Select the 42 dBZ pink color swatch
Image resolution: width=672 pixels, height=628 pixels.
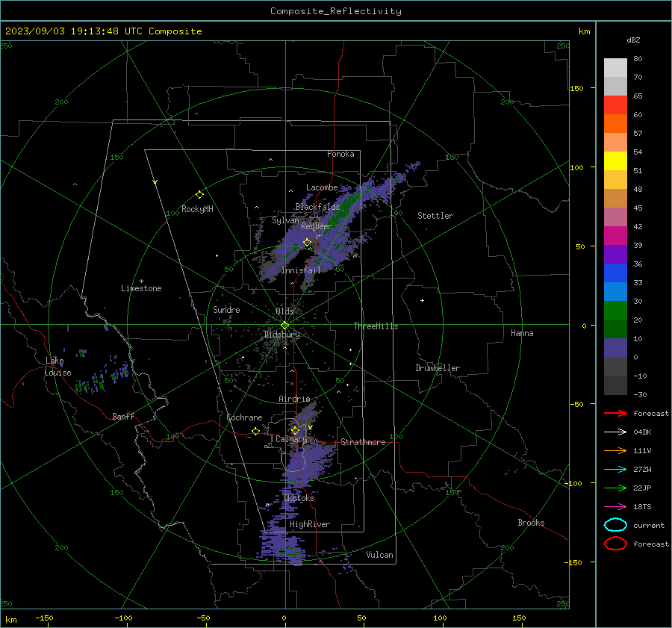(615, 217)
